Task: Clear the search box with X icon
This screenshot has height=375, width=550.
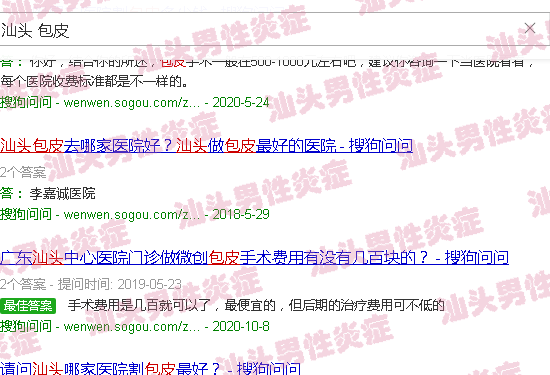Action: point(530,28)
